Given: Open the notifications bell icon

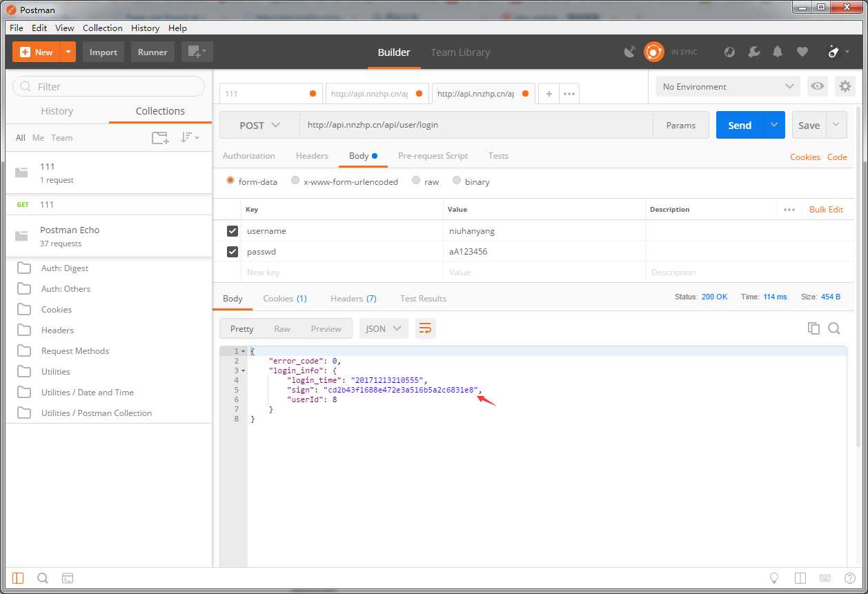Looking at the screenshot, I should [778, 52].
